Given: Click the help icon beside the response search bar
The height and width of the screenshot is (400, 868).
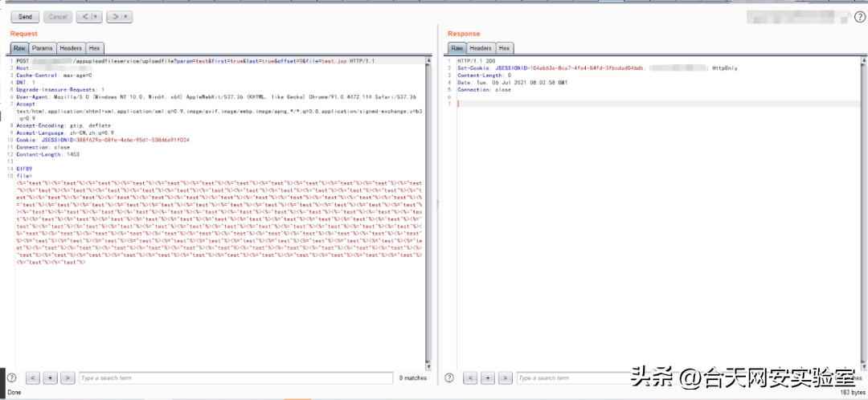Looking at the screenshot, I should coord(449,378).
